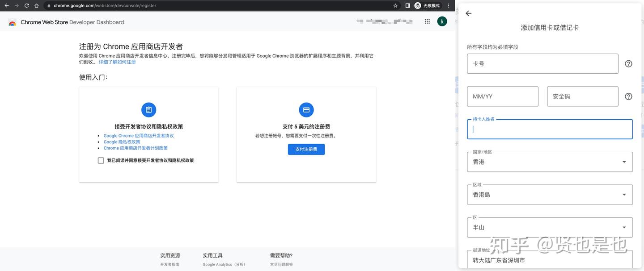
Task: Open Chrome's three-dot menu
Action: 448,6
